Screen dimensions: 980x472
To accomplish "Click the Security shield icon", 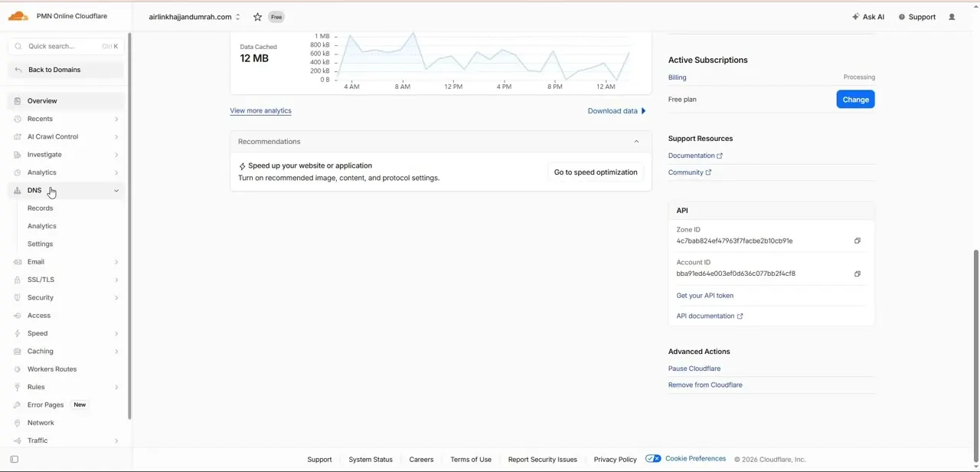I will 17,297.
